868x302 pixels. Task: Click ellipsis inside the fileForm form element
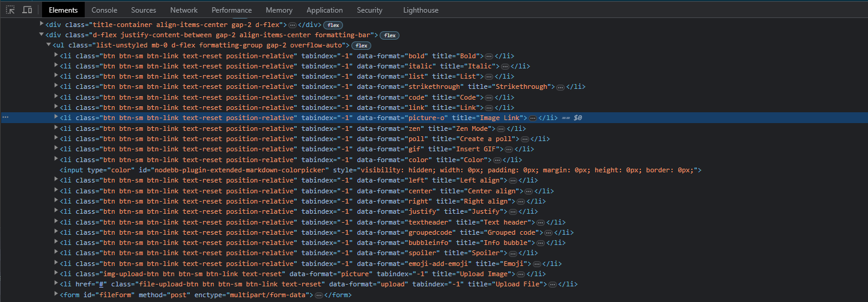318,295
